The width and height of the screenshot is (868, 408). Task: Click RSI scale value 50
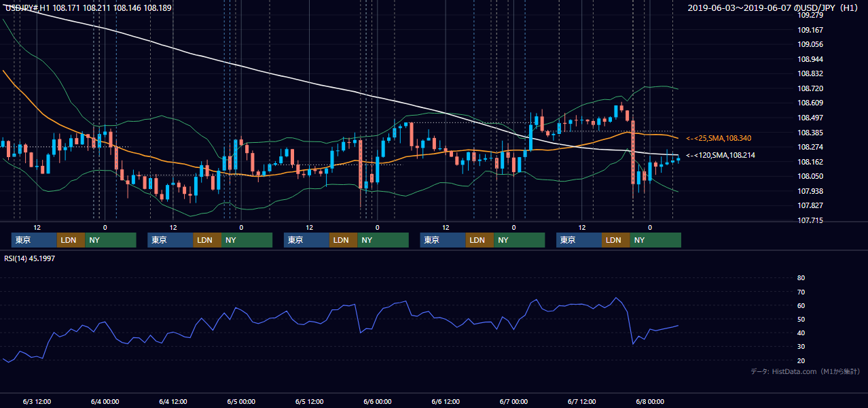(801, 319)
